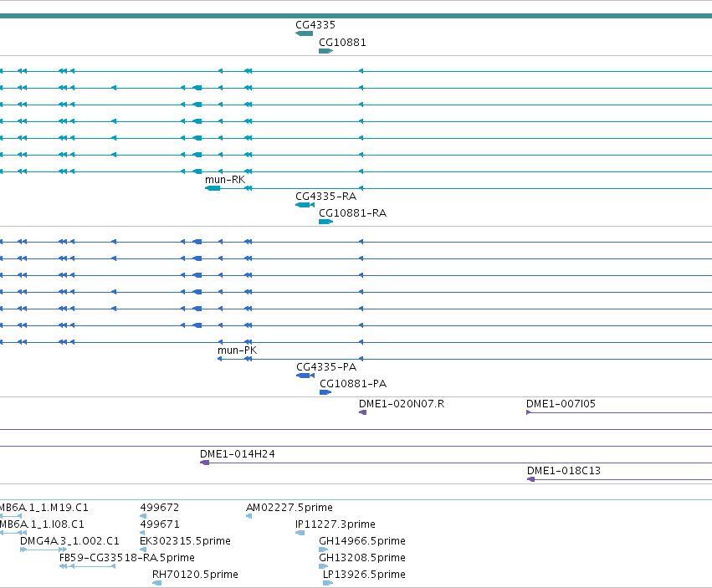The image size is (712, 588).
Task: Click the mun-RK transcript label
Action: [x=225, y=180]
